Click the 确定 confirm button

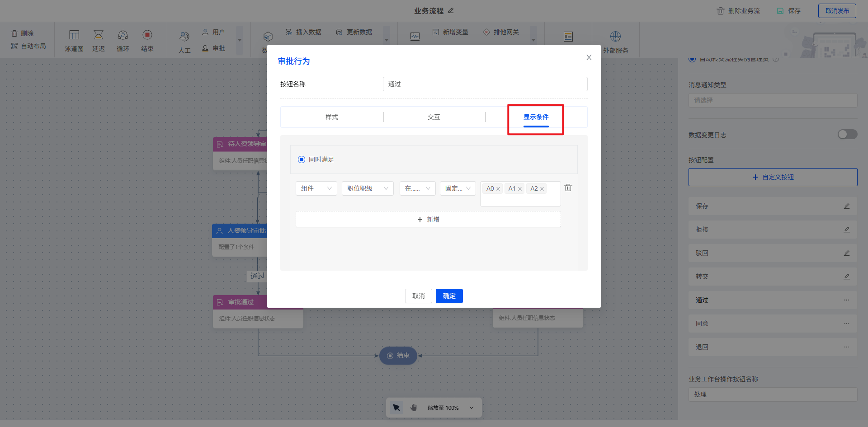[449, 296]
